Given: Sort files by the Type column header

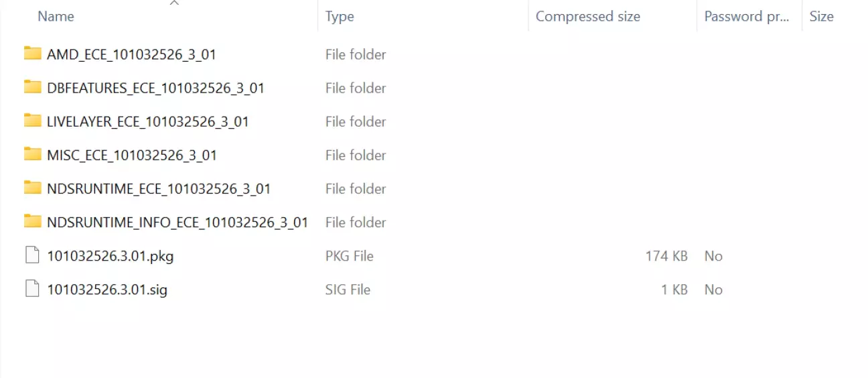Looking at the screenshot, I should point(340,17).
